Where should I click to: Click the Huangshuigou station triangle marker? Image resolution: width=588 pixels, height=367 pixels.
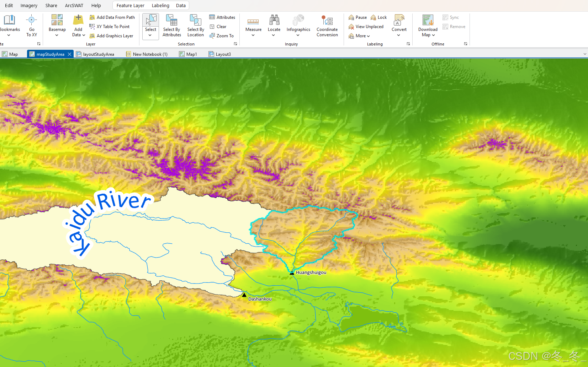292,273
